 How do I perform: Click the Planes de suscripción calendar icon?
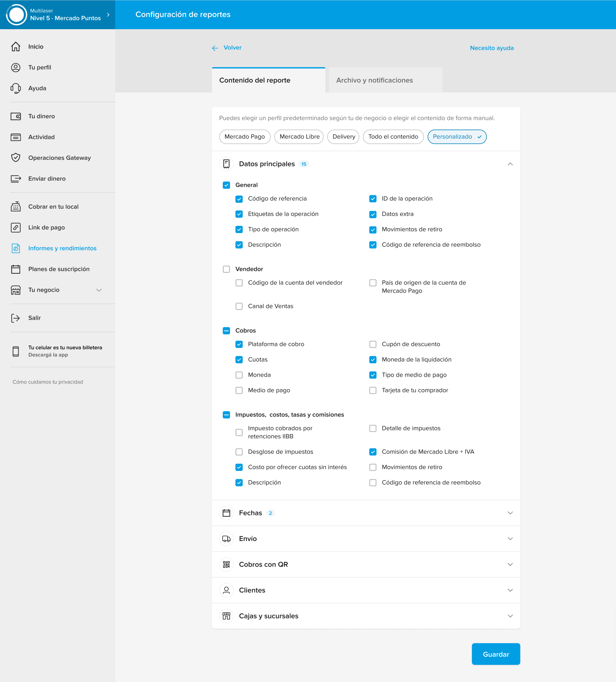(16, 269)
